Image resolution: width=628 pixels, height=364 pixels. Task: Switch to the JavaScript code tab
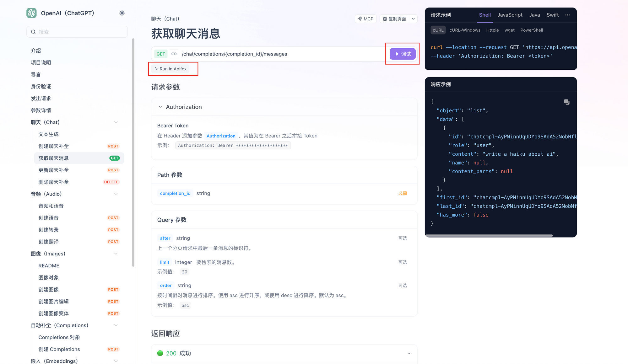click(510, 15)
